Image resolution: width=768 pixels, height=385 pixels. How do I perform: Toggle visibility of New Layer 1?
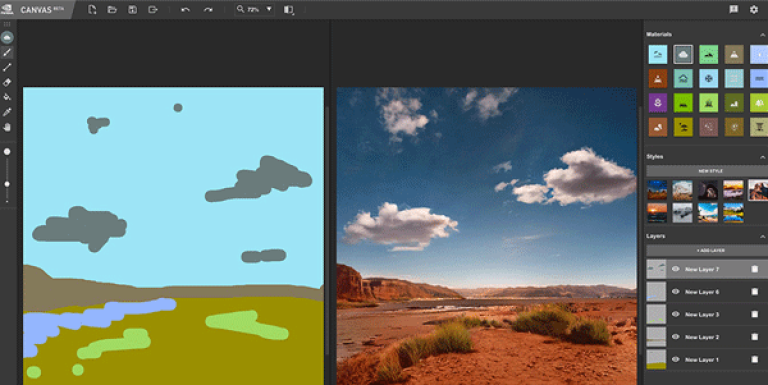point(675,359)
